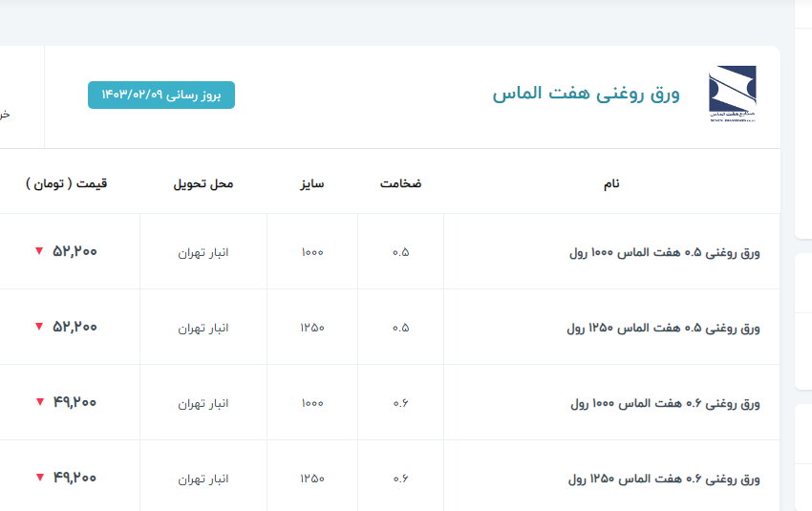812x511 pixels.
Task: Click the بروز رسانی update date badge
Action: 161,96
